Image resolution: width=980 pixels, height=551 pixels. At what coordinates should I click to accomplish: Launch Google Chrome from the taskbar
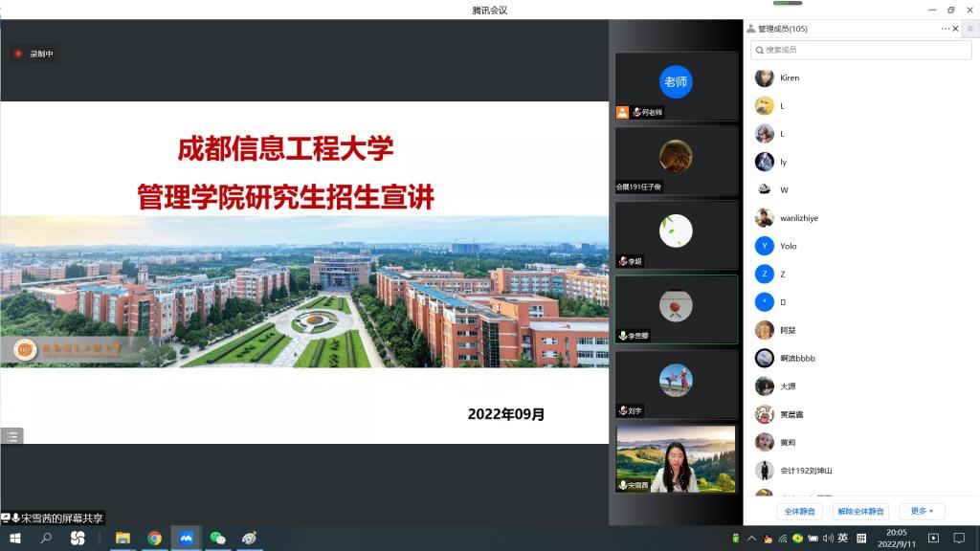(154, 539)
